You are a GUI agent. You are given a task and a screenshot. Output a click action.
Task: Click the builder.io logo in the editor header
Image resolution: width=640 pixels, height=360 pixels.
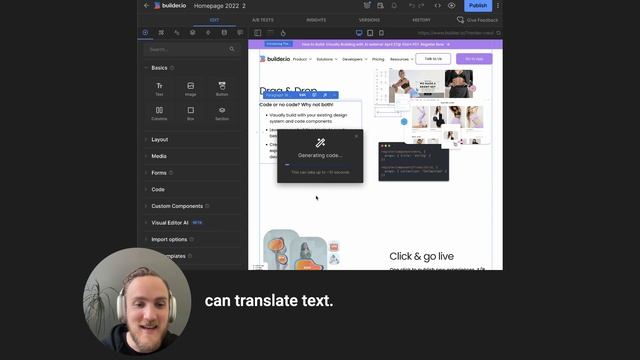coord(170,6)
